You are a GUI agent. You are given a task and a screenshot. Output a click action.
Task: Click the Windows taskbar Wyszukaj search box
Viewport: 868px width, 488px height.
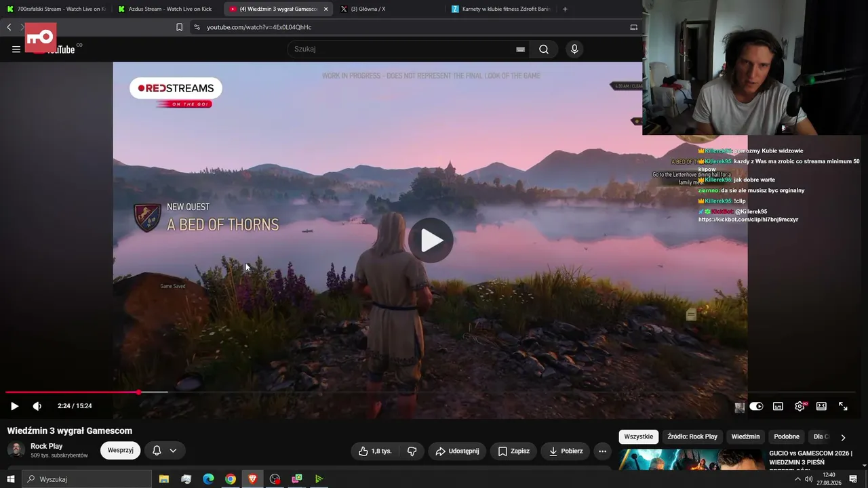(x=87, y=479)
